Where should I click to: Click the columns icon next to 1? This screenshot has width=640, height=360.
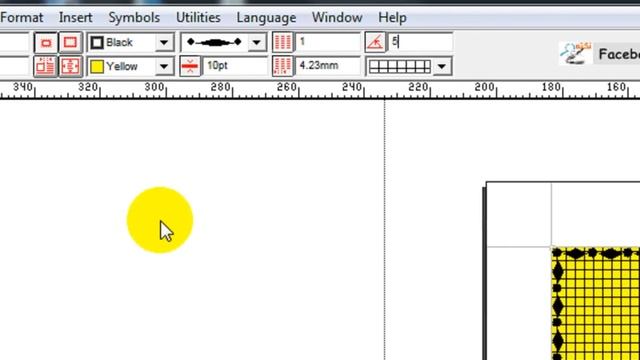tap(282, 42)
